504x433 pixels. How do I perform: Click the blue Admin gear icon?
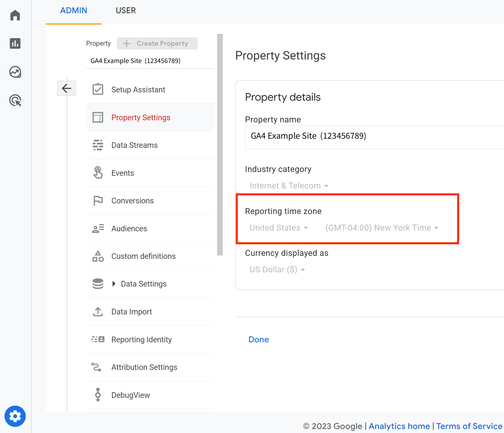pos(15,416)
